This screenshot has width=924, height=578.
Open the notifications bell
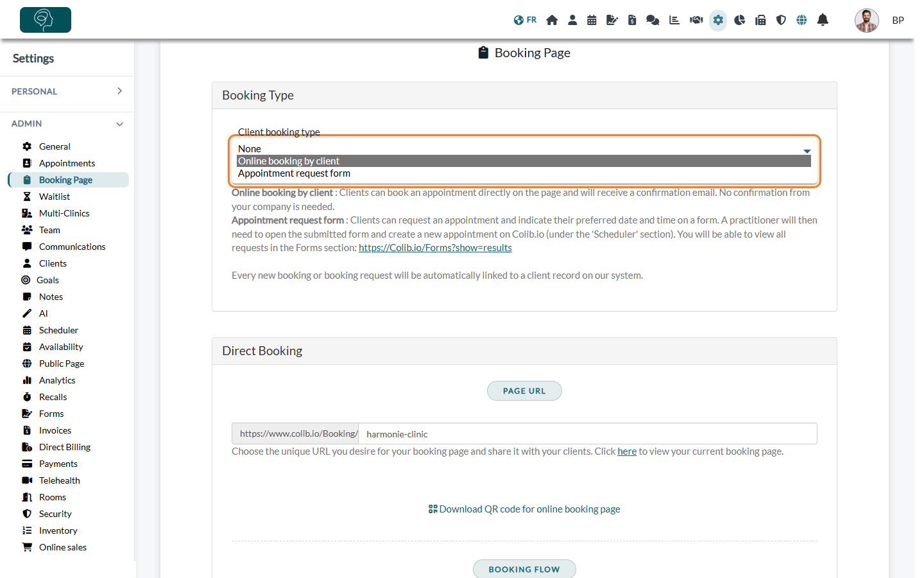[823, 20]
